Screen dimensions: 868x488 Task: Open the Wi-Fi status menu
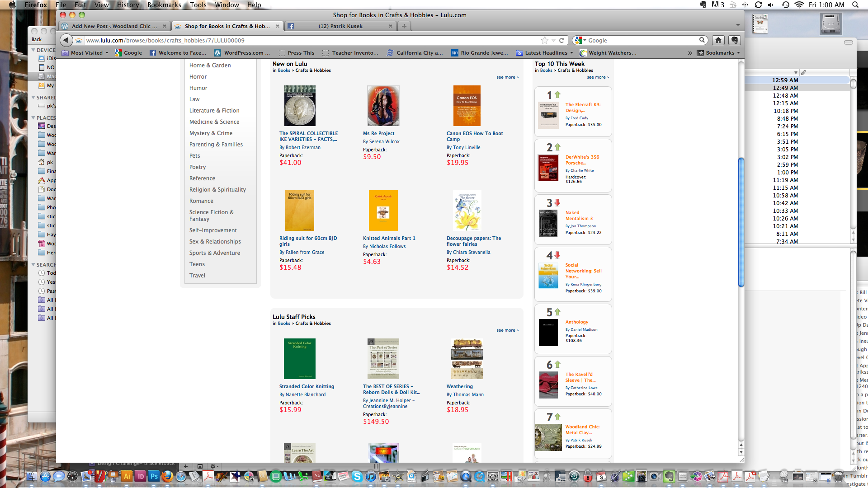[799, 5]
